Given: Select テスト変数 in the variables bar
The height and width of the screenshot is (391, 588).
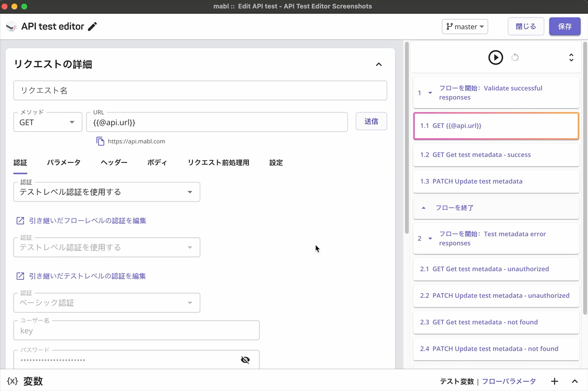Looking at the screenshot, I should click(x=457, y=381).
